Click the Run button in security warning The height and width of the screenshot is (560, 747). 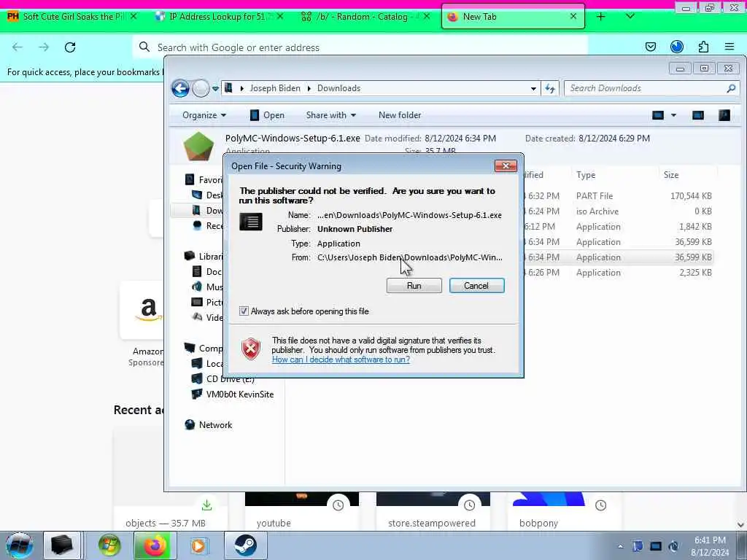pos(414,286)
